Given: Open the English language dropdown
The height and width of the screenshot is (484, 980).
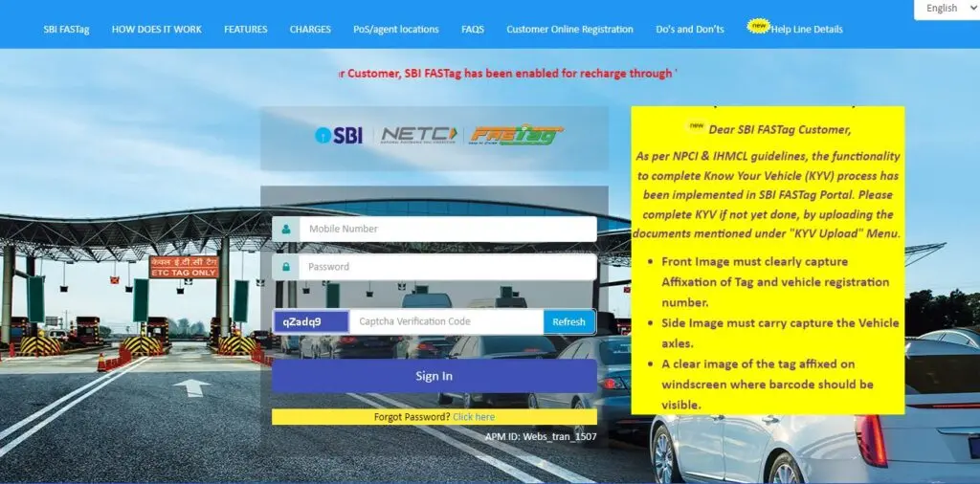Looking at the screenshot, I should [947, 9].
